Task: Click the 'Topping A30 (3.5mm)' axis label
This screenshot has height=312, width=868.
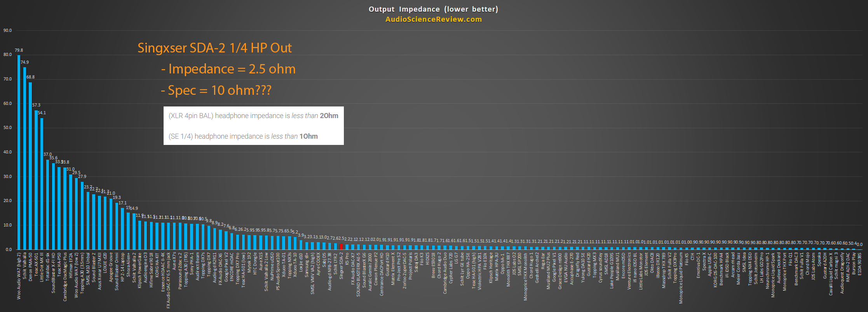Action: click(x=82, y=273)
